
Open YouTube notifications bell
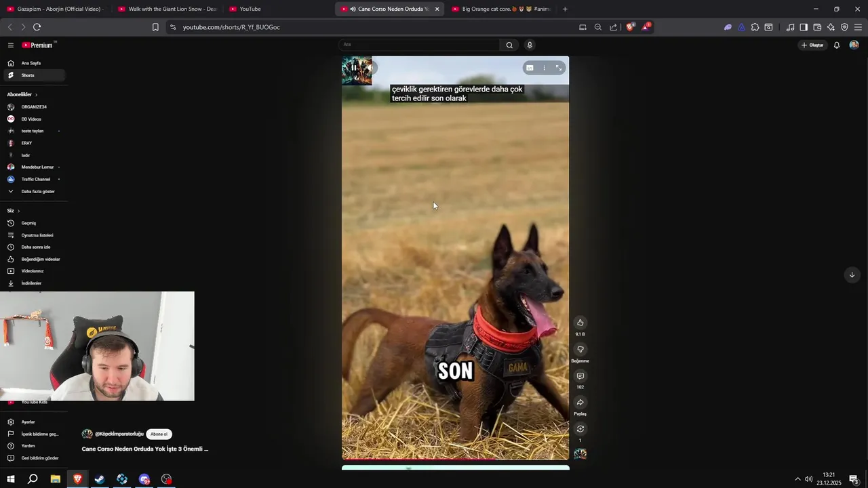(837, 45)
